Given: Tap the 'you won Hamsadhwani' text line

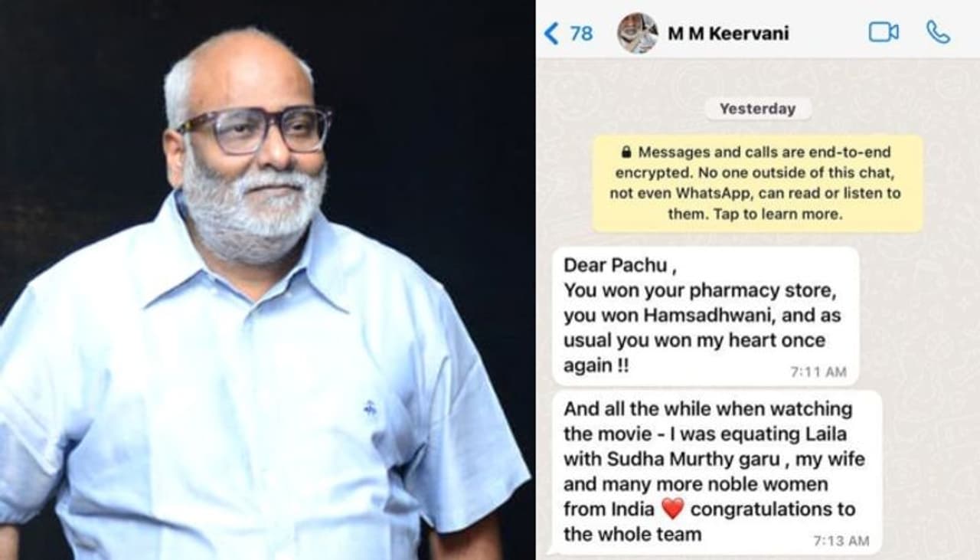Looking at the screenshot, I should point(702,316).
